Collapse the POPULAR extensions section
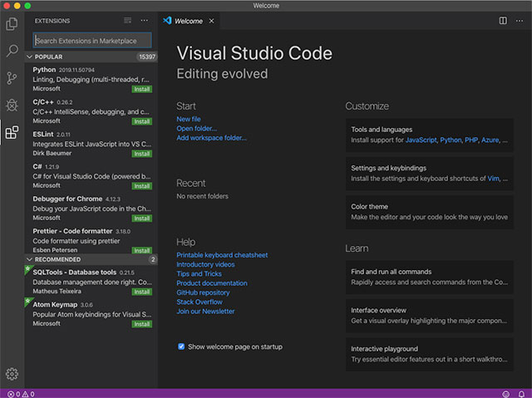532x398 pixels. click(48, 57)
